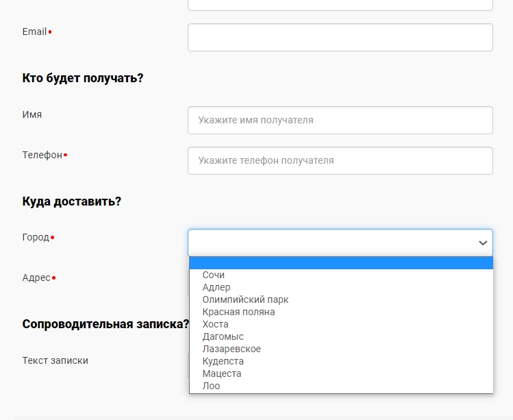This screenshot has height=420, width=513.
Task: Select Адлер in the dropdown list
Action: [216, 287]
